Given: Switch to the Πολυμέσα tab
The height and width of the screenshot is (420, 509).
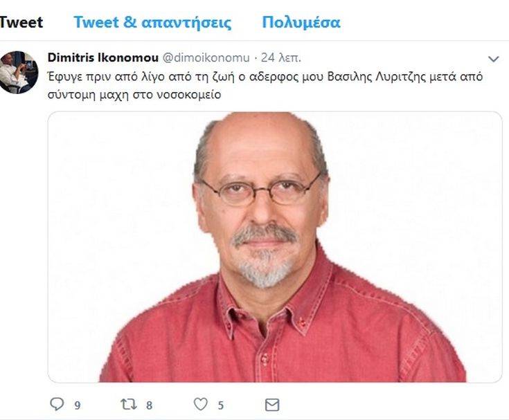Looking at the screenshot, I should coord(301,22).
